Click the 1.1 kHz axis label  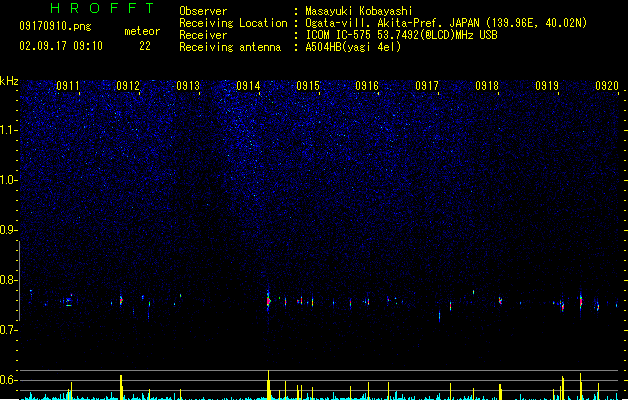coord(9,130)
